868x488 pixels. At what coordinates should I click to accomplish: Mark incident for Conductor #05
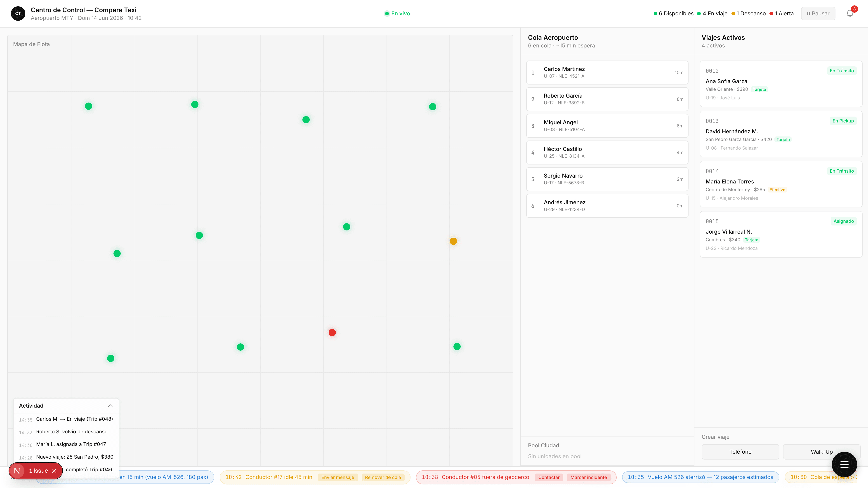pyautogui.click(x=588, y=477)
